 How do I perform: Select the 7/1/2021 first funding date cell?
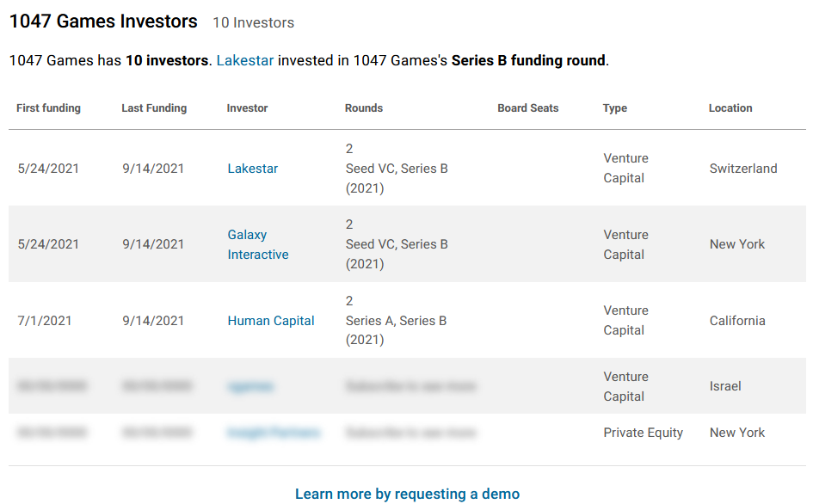[45, 321]
